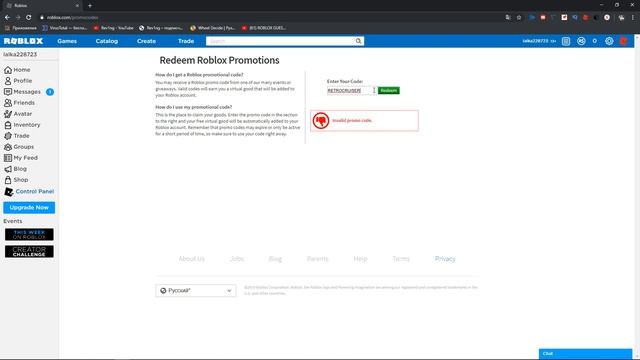Click the search magnifier icon

tap(358, 41)
